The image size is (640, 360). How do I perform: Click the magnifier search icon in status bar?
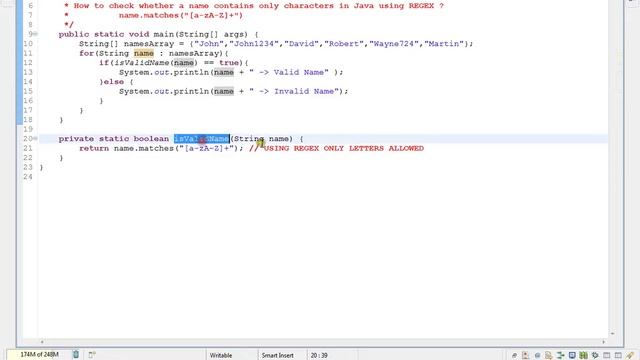tap(548, 355)
